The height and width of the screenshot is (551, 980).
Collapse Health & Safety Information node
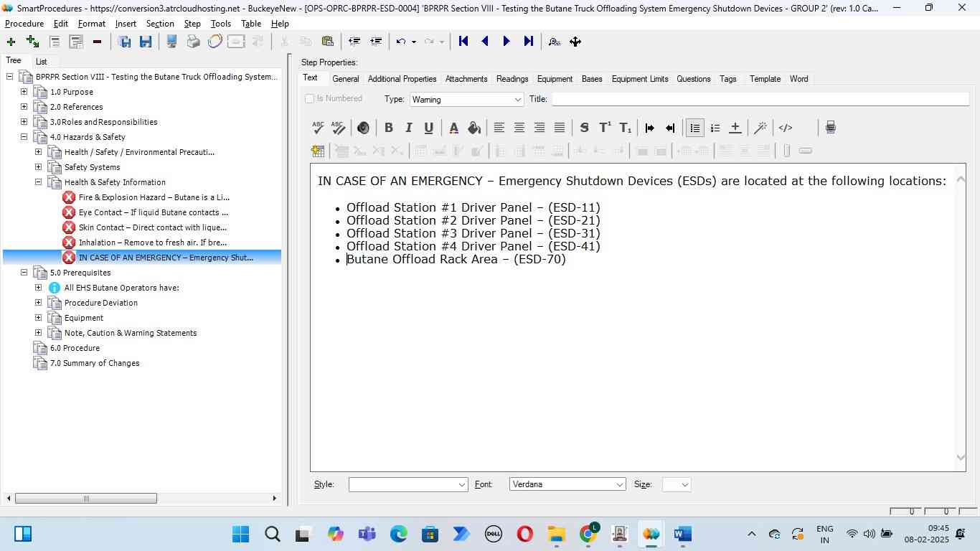click(38, 182)
